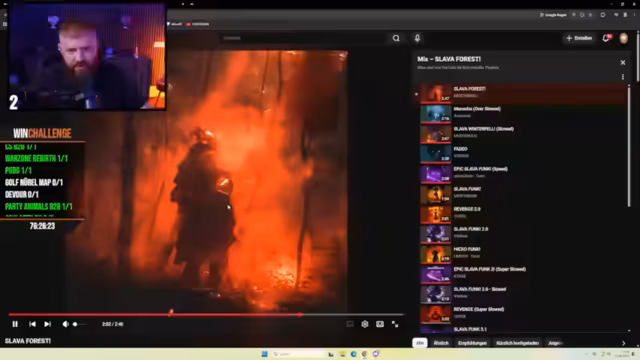Go back to previous video
Image resolution: width=640 pixels, height=360 pixels.
click(x=32, y=324)
